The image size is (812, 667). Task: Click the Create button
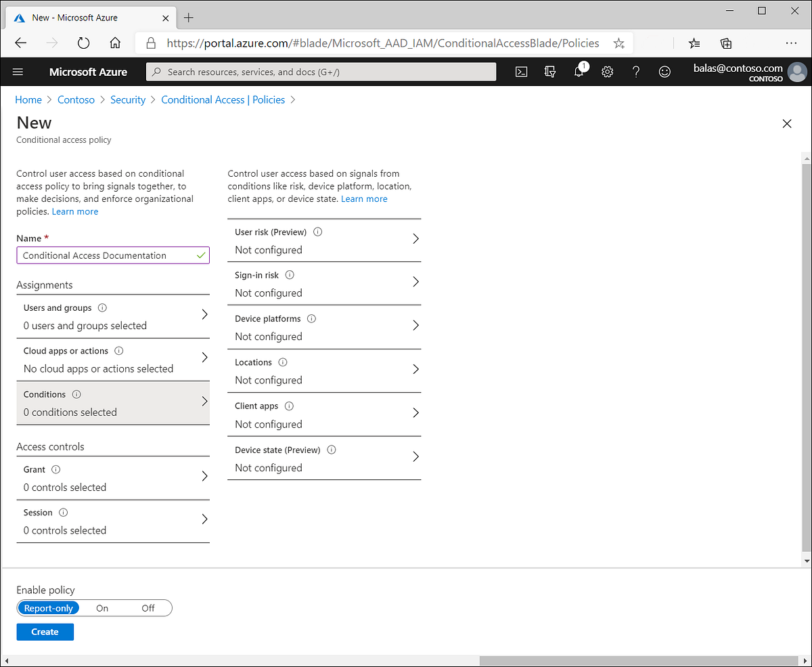coord(45,631)
